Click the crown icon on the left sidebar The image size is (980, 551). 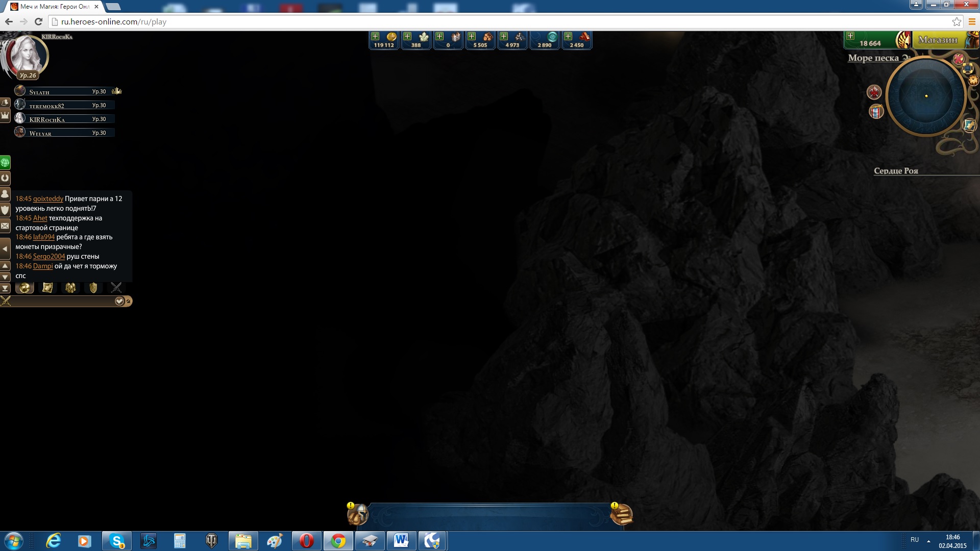point(5,115)
